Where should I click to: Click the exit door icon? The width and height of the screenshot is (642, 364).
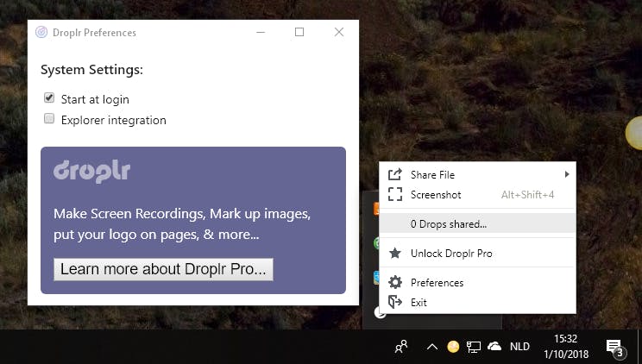(x=395, y=302)
